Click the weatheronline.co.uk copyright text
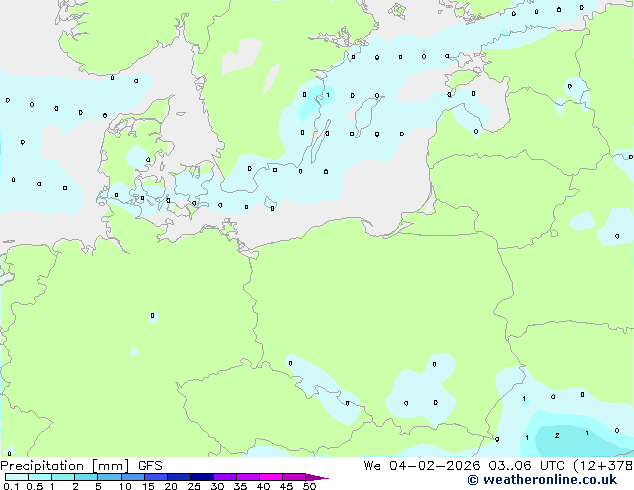This screenshot has width=634, height=490. coord(542,480)
